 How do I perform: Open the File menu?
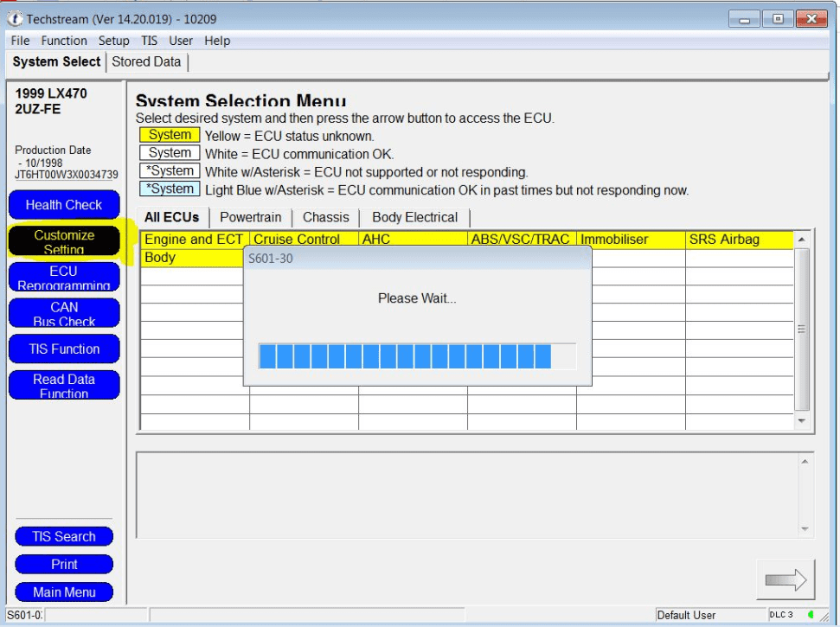point(21,41)
